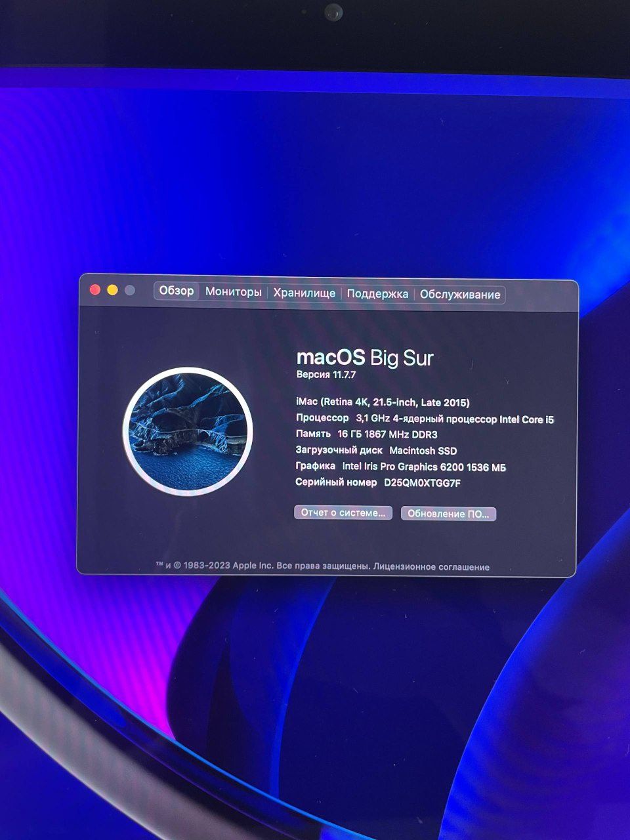Go to the Обслуживание tab
Viewport: 630px width, 840px height.
[x=460, y=295]
